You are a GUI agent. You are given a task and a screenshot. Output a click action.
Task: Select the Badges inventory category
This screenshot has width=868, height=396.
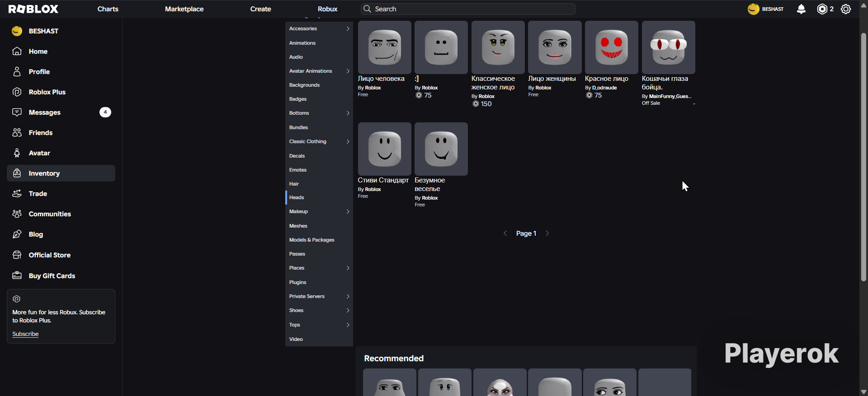coord(319,99)
